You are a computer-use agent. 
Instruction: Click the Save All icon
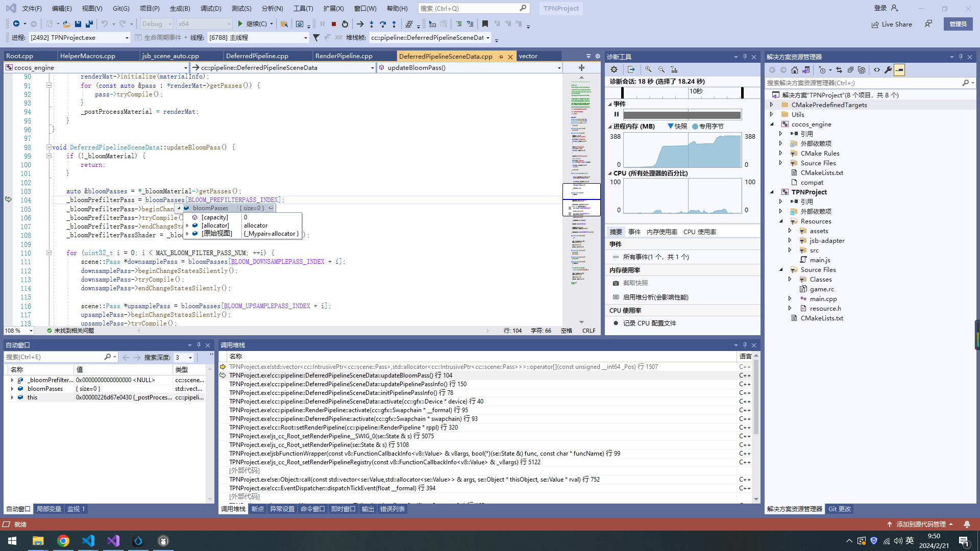pos(89,24)
